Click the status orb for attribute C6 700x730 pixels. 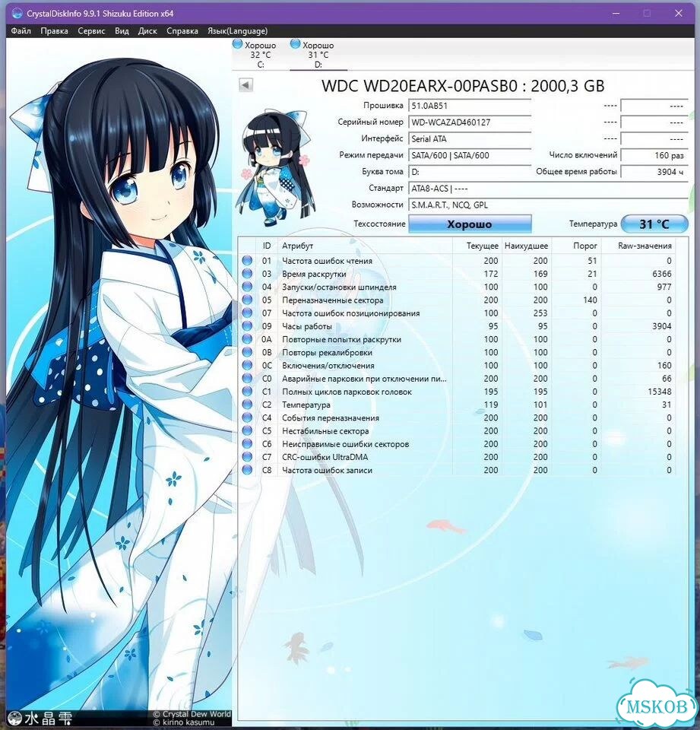coord(247,443)
